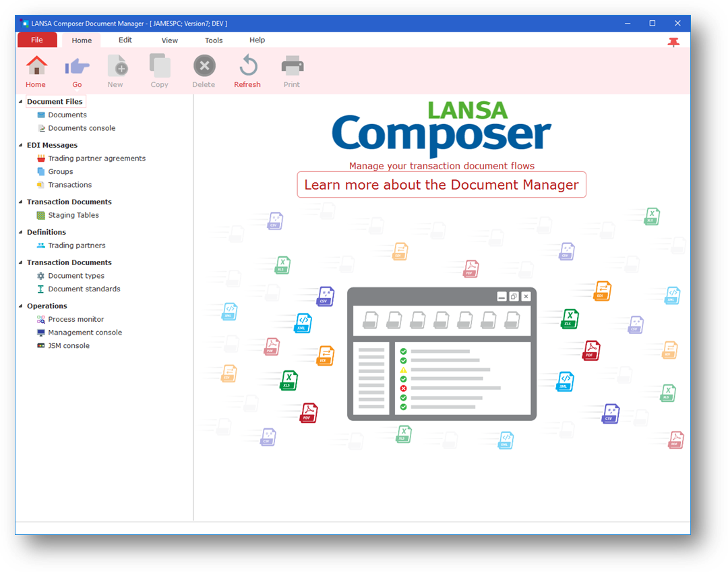Click the Document standards icon
Image resolution: width=728 pixels, height=572 pixels.
point(41,289)
